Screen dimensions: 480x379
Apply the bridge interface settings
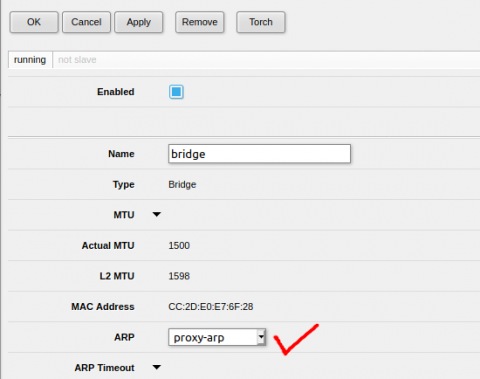click(139, 22)
